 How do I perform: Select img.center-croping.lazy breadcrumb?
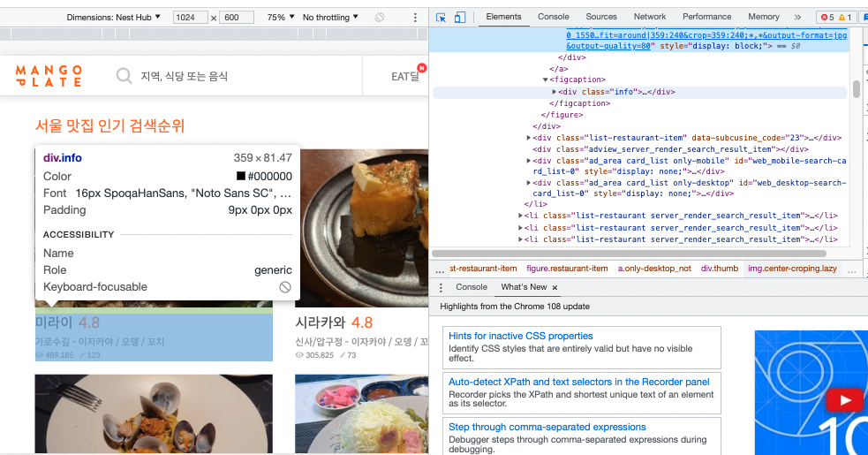pyautogui.click(x=792, y=269)
